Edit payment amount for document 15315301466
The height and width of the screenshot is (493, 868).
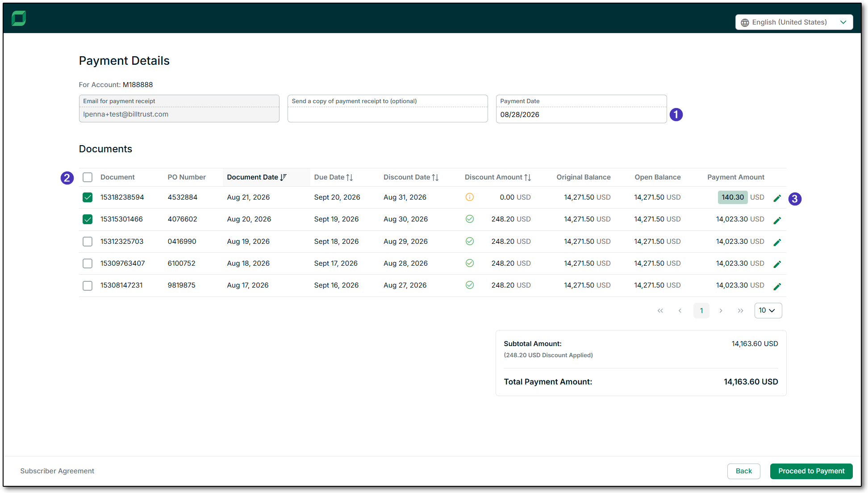tap(777, 220)
